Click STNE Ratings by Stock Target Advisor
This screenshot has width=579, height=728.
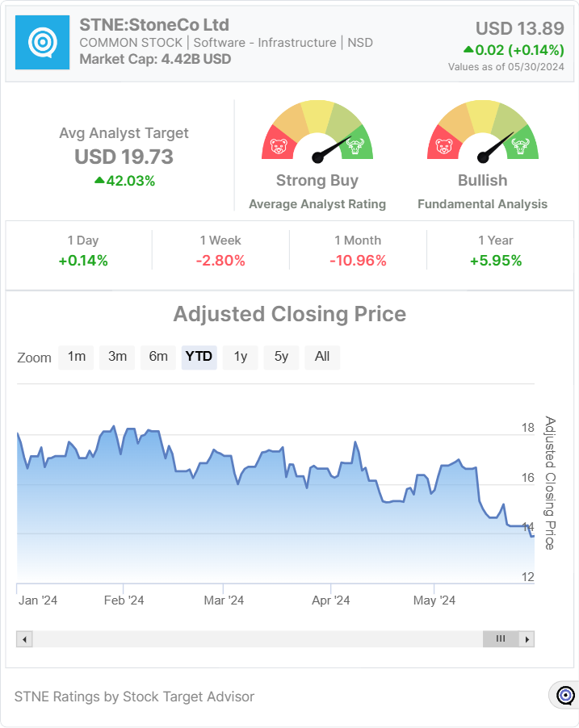point(134,696)
